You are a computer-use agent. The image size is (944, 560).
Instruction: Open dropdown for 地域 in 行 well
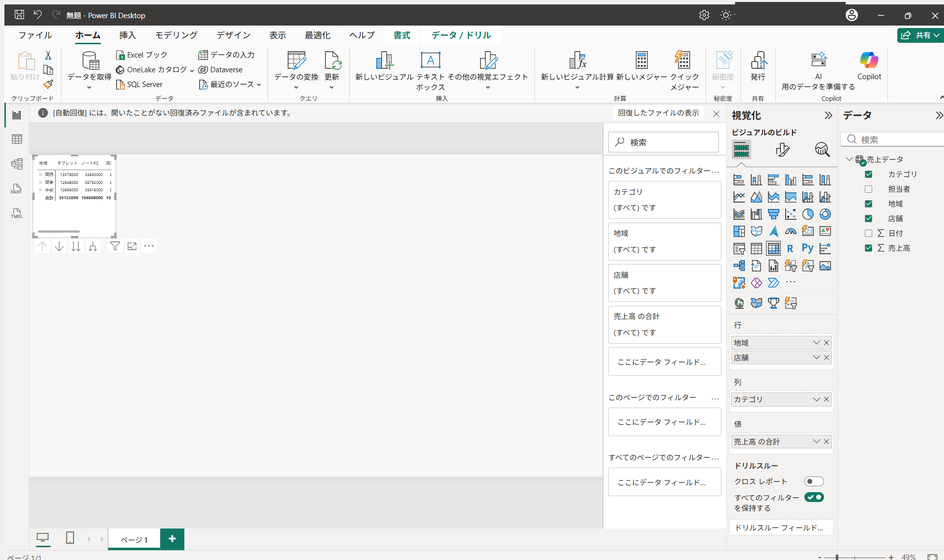[x=816, y=343]
